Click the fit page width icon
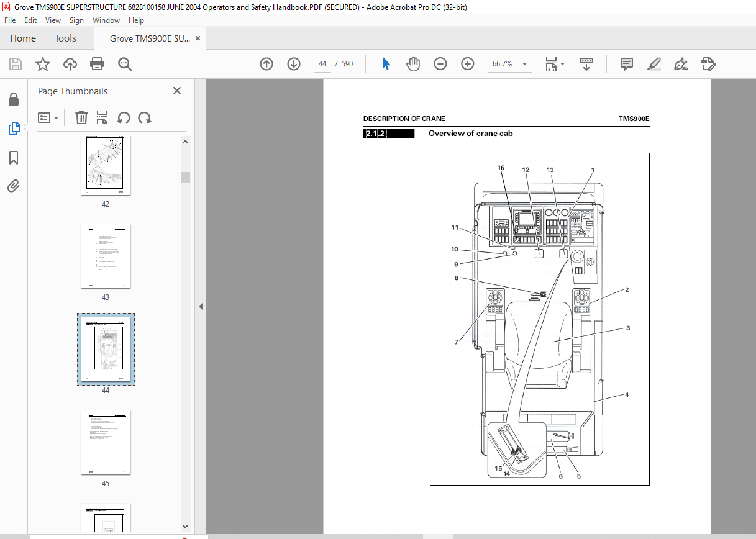 (x=551, y=64)
